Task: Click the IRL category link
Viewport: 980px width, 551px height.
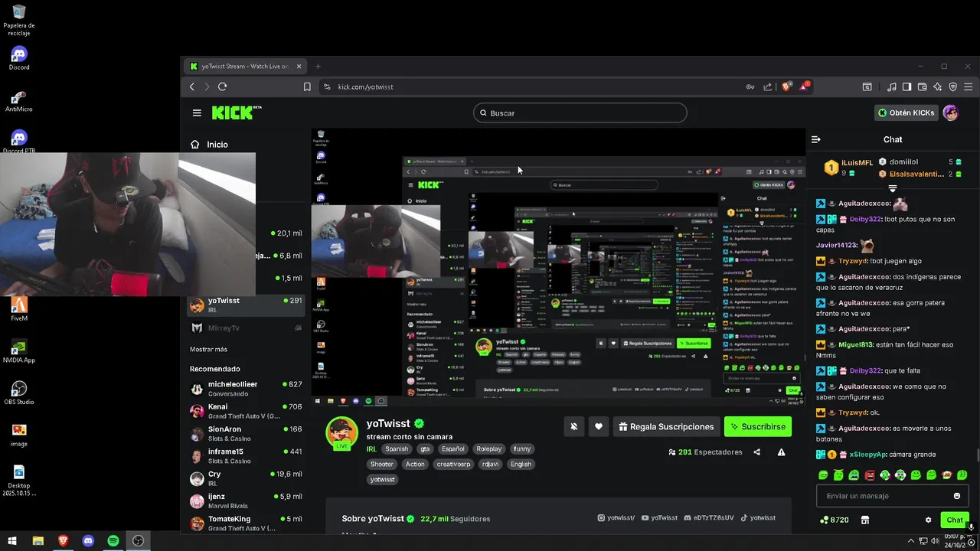Action: 371,449
